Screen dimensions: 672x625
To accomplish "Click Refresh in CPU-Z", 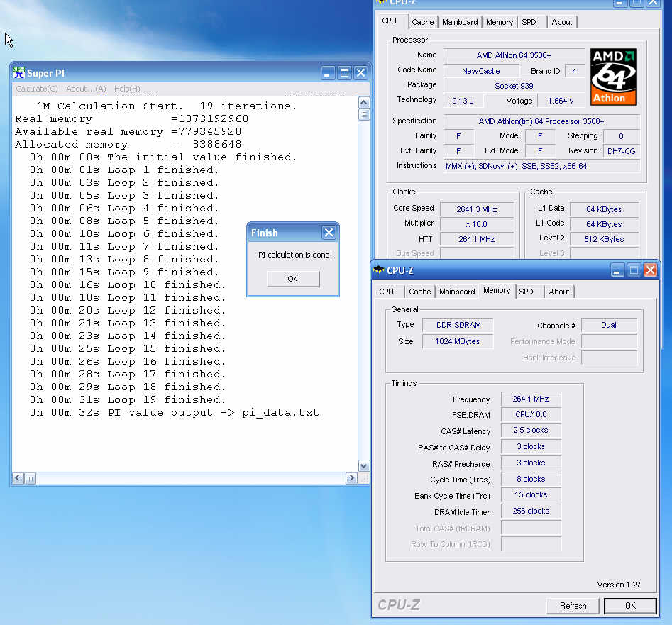I will click(x=573, y=605).
